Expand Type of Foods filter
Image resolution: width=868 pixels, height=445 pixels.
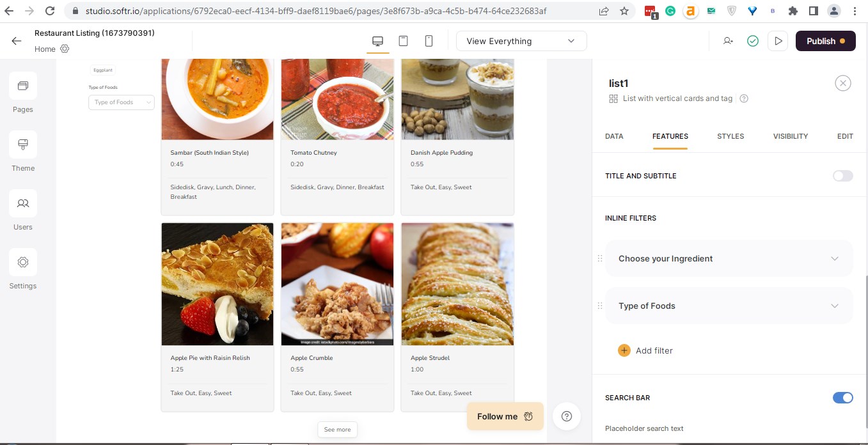729,306
